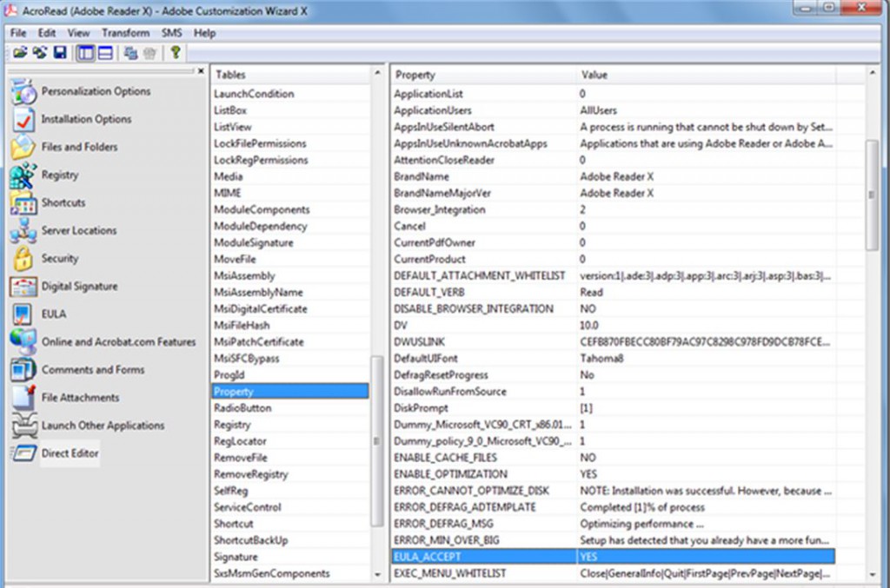Select the MsiAssembly table
The height and width of the screenshot is (588, 890).
pos(290,275)
